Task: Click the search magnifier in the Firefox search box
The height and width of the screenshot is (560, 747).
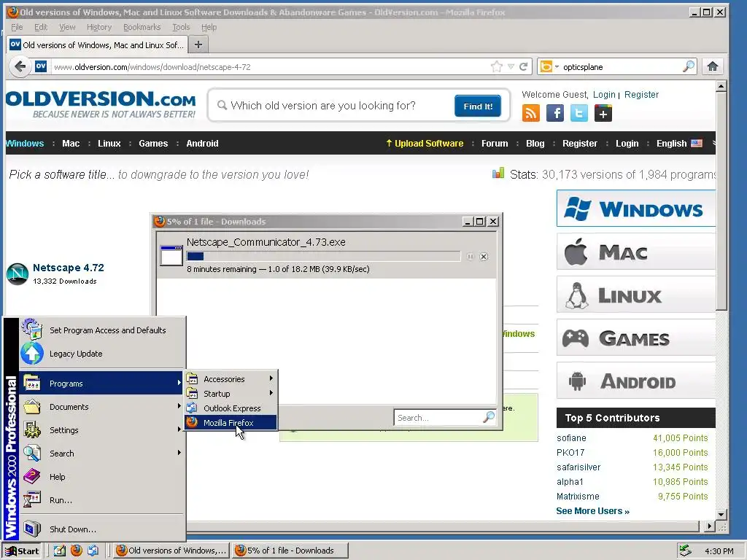Action: coord(688,66)
